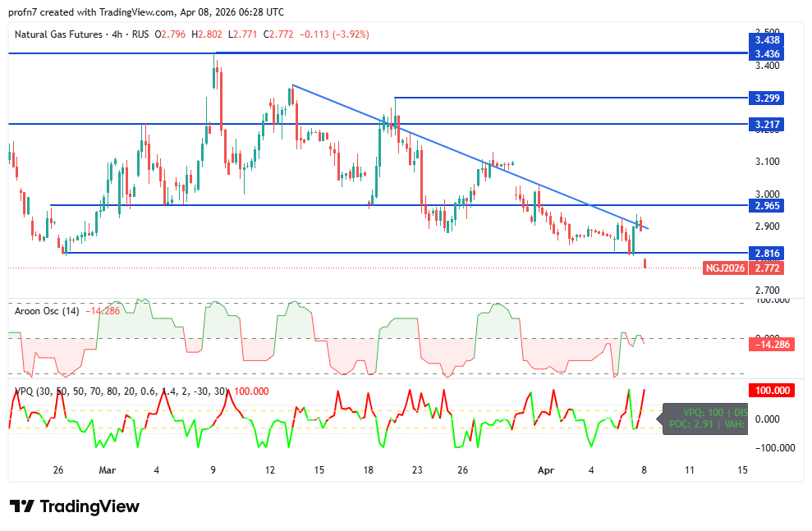Click the 2.700 price axis tick
This screenshot has width=812, height=531.
click(767, 290)
